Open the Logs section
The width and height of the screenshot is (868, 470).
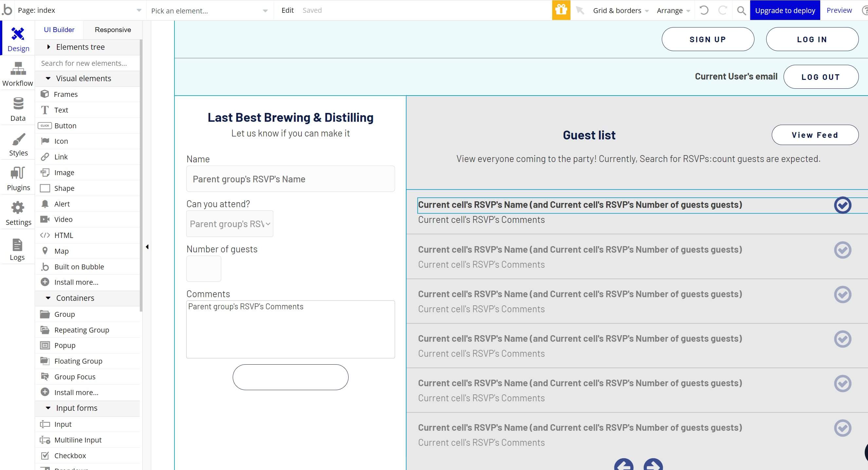click(x=17, y=249)
